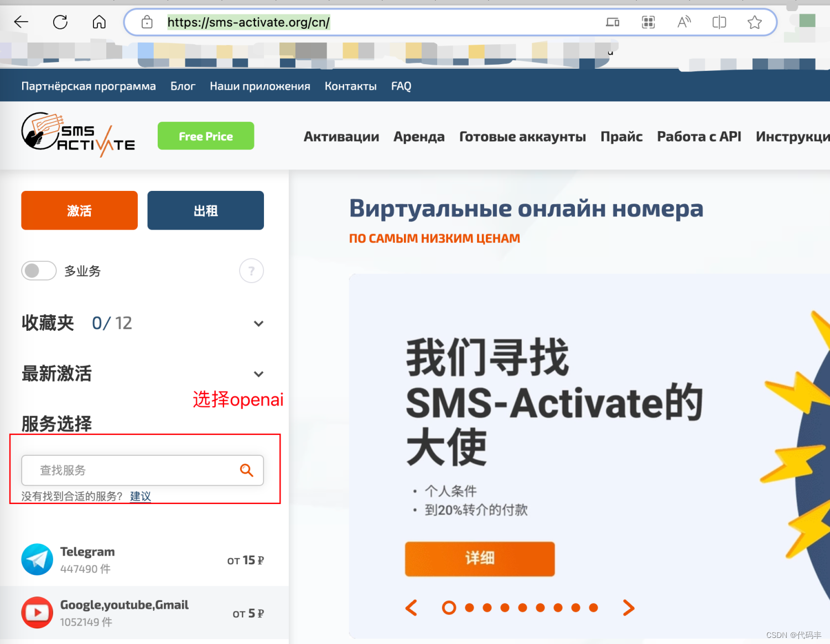Go to Работа с API navigation item
This screenshot has height=644, width=830.
coord(699,137)
